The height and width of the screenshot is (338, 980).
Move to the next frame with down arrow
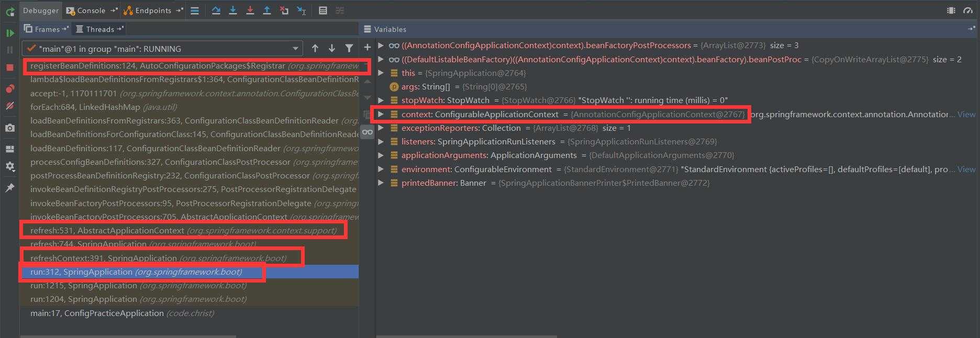pos(332,49)
